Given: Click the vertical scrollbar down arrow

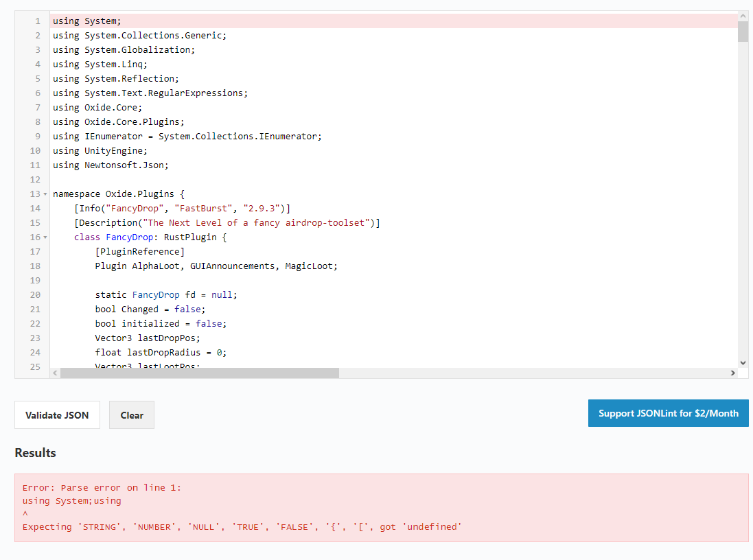Looking at the screenshot, I should coord(743,363).
